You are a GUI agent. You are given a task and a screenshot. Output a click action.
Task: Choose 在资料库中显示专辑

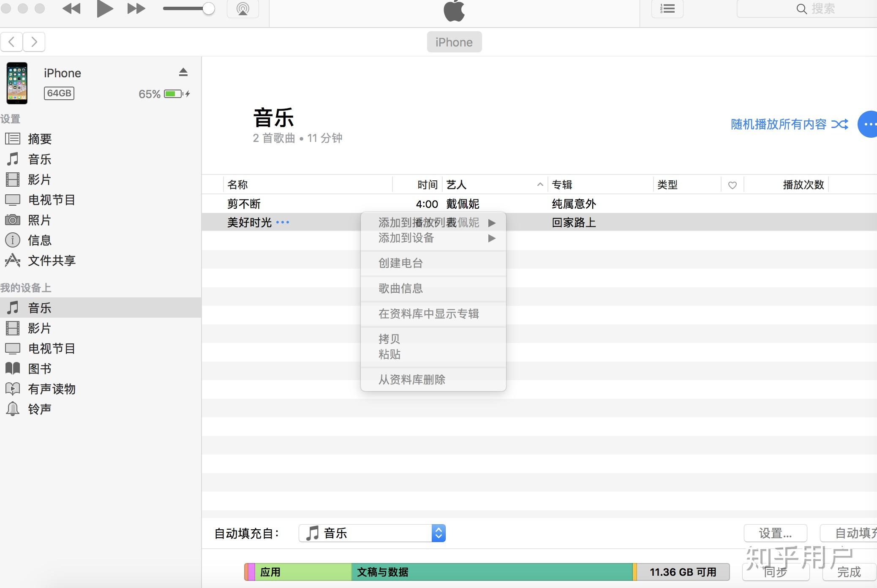click(x=433, y=314)
